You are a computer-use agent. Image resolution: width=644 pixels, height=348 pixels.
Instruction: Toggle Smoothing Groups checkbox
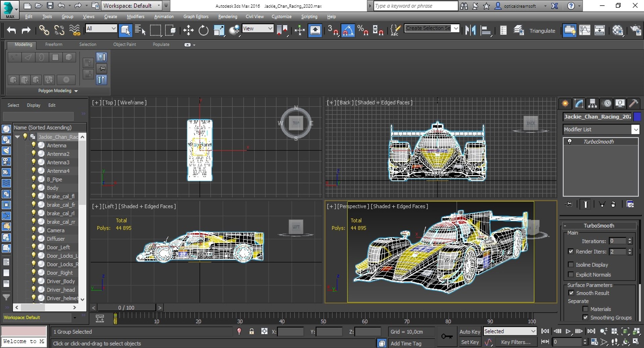pos(585,317)
